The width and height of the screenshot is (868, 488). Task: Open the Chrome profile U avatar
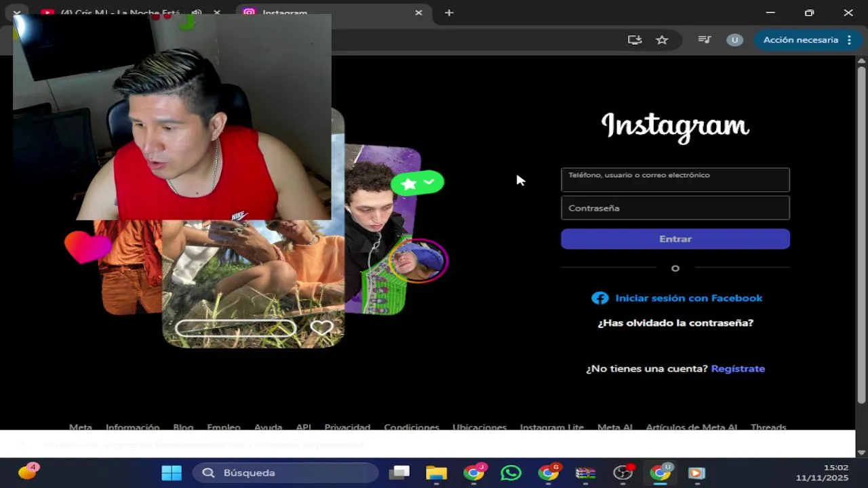click(x=734, y=40)
